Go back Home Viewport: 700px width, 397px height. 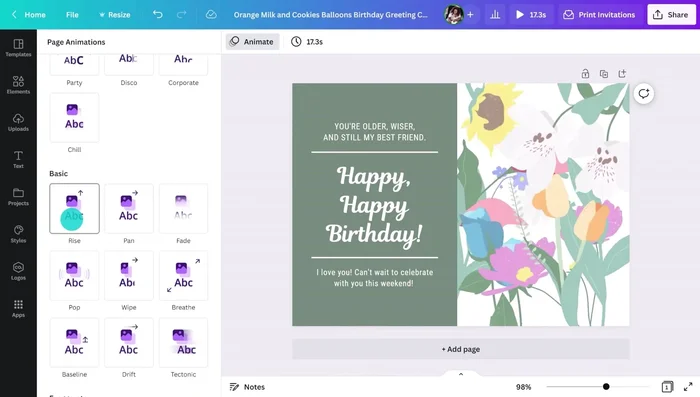pyautogui.click(x=29, y=14)
